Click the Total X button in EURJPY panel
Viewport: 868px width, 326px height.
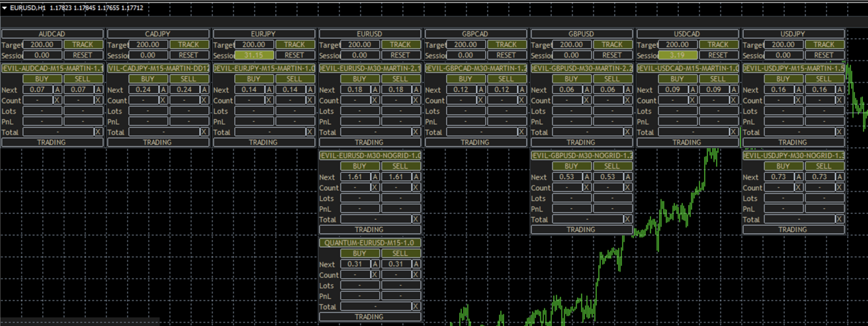[311, 132]
